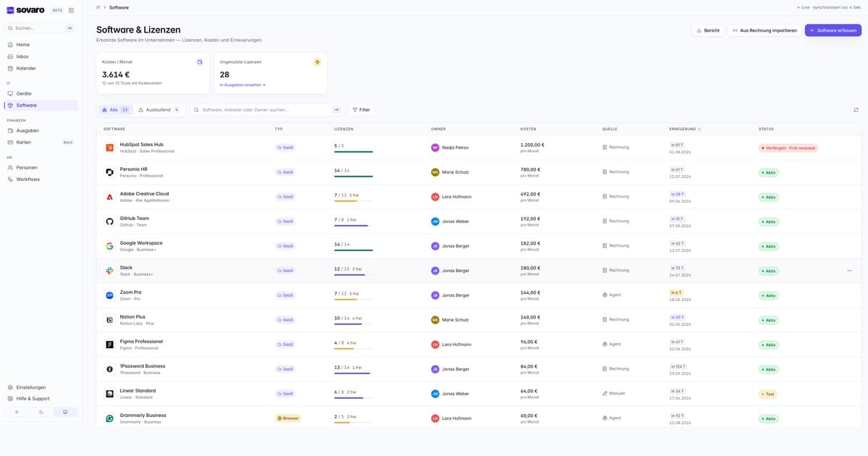Open Workflows in the sidebar
Screen dimensions: 868x456
pyautogui.click(x=41, y=179)
